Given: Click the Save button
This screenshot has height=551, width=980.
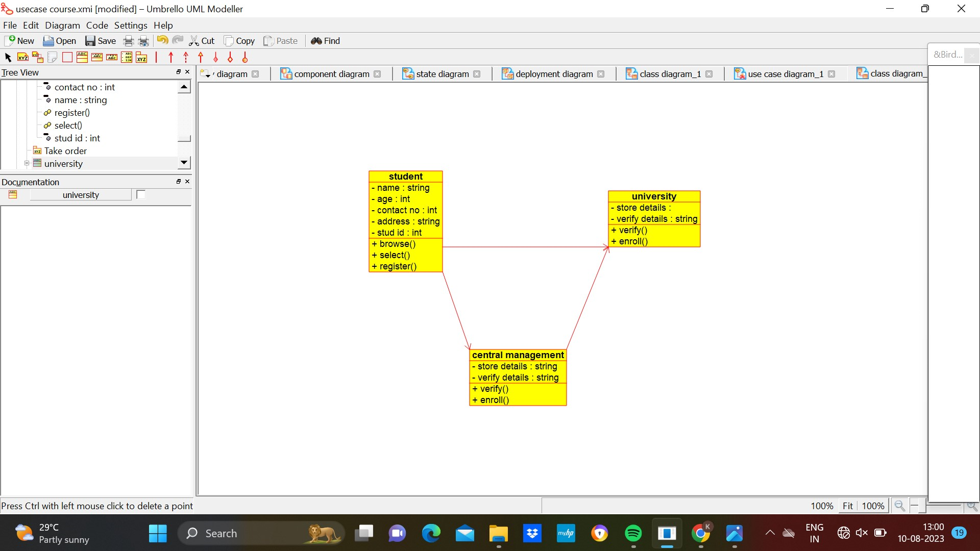Looking at the screenshot, I should (101, 41).
